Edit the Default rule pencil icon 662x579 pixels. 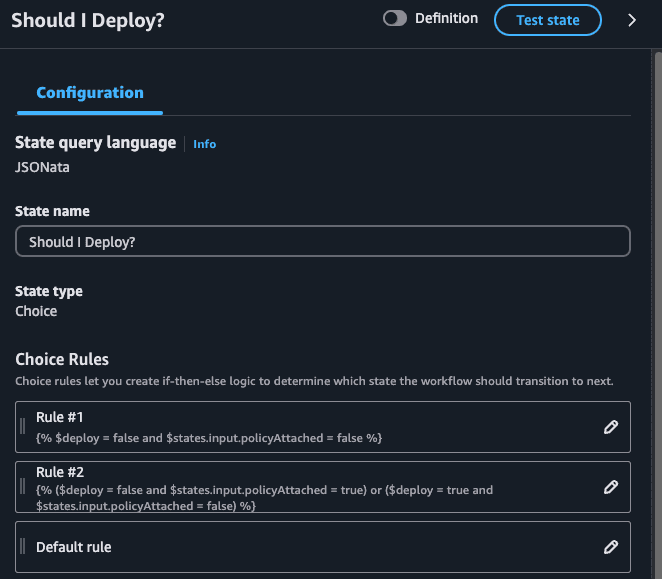point(610,547)
